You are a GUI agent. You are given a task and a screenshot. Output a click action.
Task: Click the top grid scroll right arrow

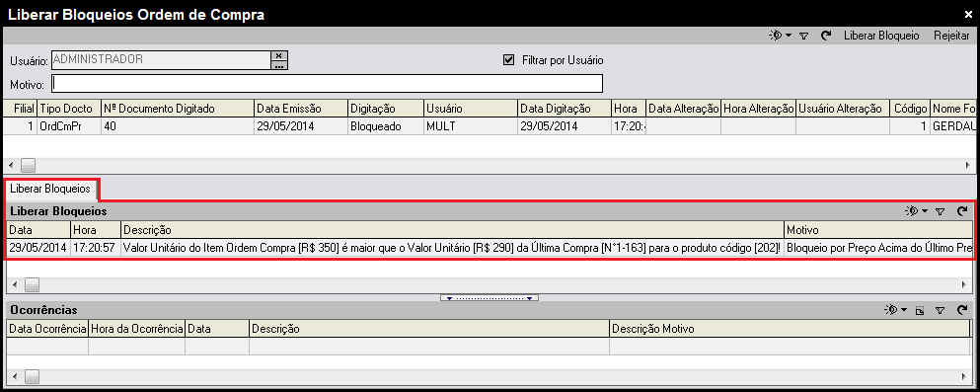click(x=968, y=165)
